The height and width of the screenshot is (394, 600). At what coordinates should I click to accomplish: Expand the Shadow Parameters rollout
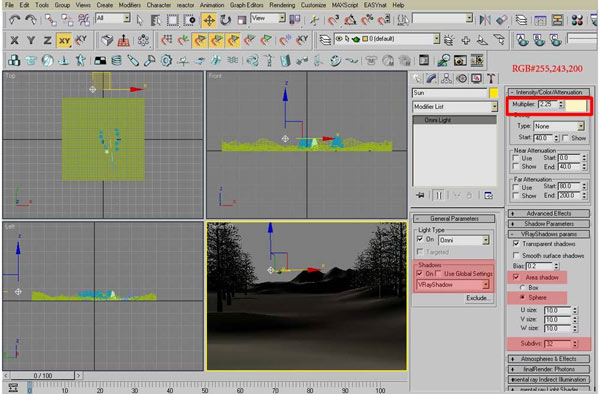pyautogui.click(x=548, y=224)
